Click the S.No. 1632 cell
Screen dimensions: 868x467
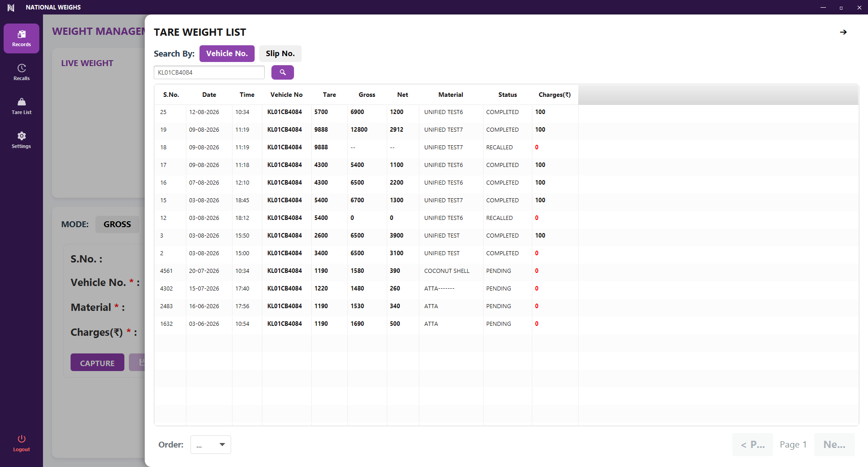coord(166,324)
